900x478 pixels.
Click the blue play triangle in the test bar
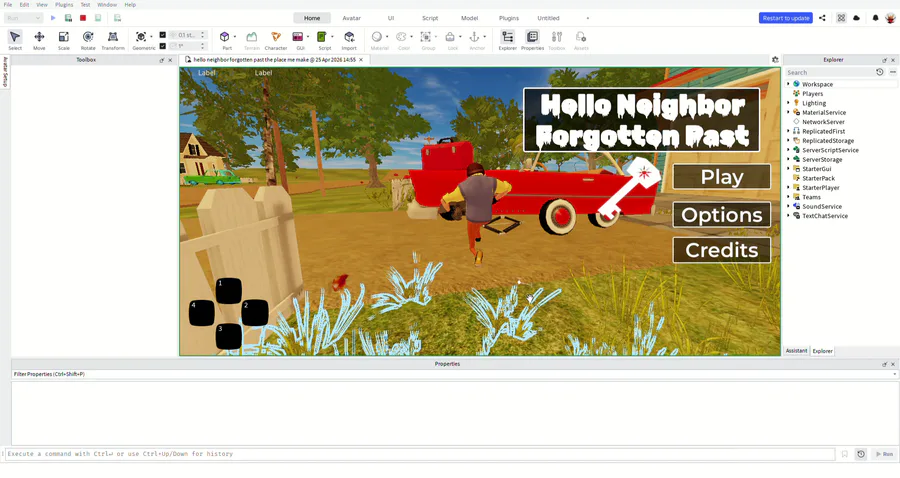click(x=53, y=18)
